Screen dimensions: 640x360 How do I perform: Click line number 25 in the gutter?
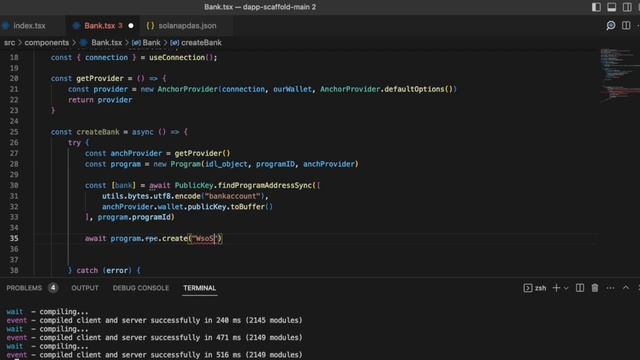pyautogui.click(x=14, y=132)
